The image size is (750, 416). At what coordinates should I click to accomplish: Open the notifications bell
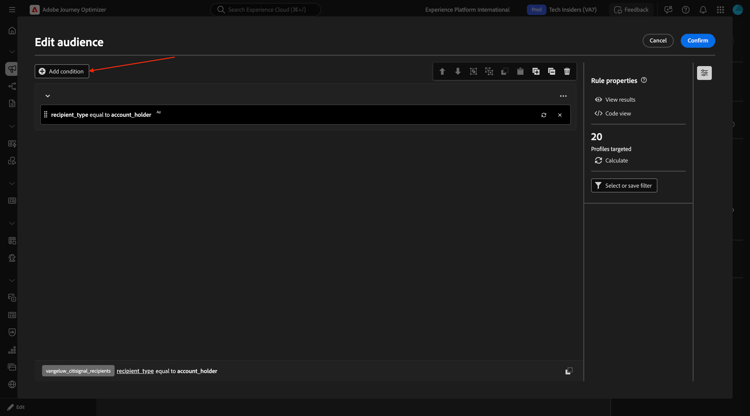pos(703,10)
